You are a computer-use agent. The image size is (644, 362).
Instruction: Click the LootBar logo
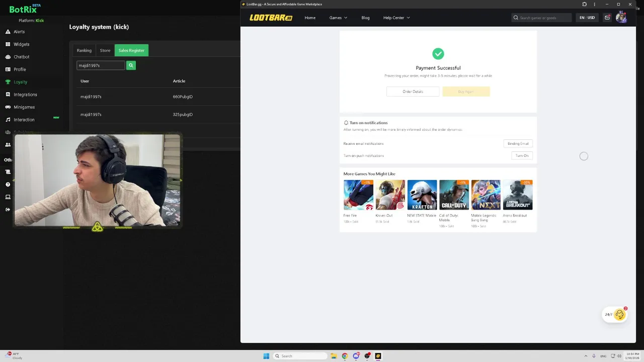click(x=271, y=18)
